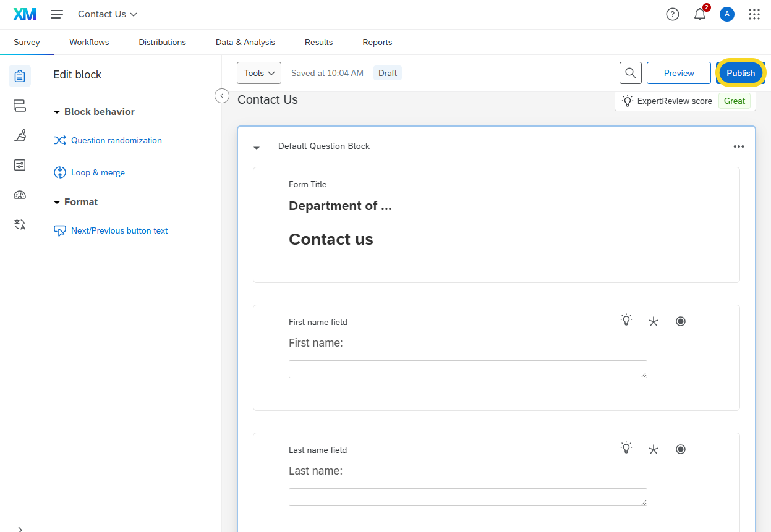
Task: Click the Publish button
Action: coord(740,73)
